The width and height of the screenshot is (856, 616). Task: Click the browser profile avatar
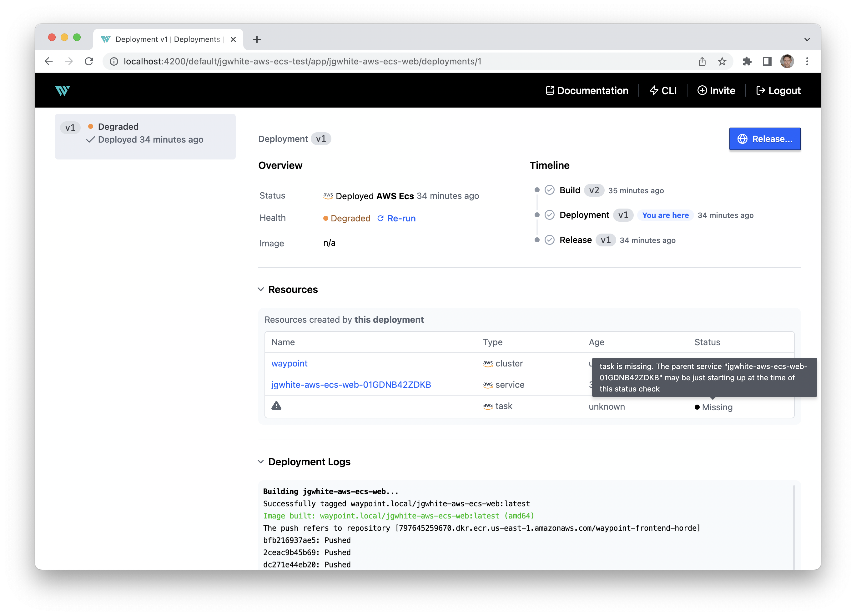787,61
